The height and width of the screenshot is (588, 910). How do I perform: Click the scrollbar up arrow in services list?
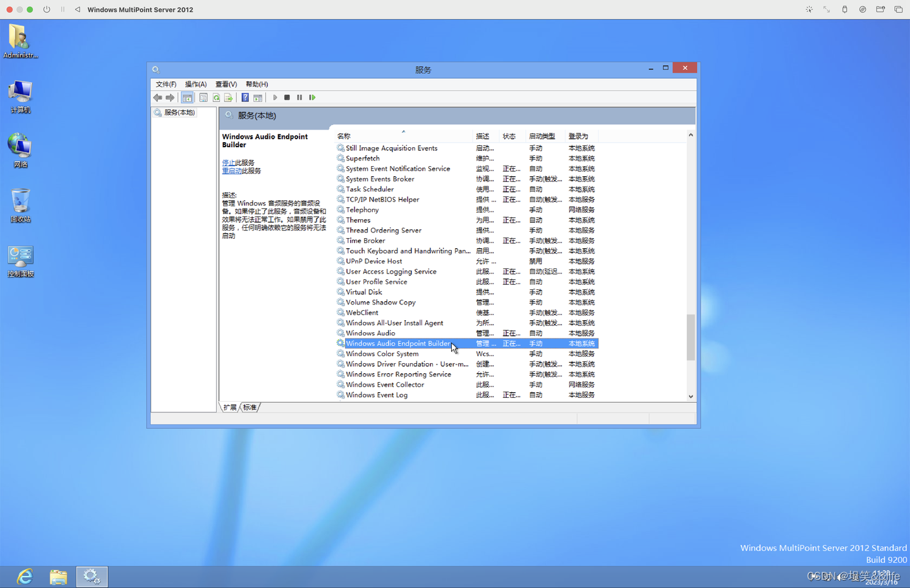point(691,135)
